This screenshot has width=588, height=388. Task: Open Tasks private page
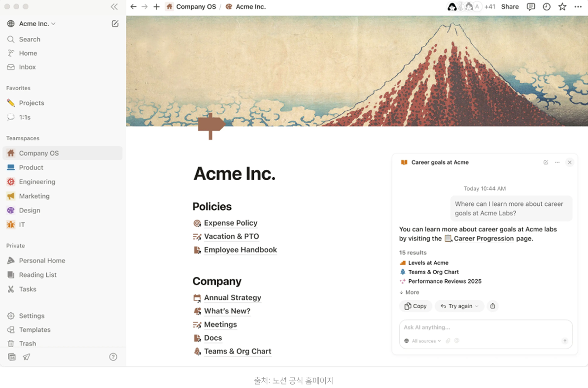62,289
